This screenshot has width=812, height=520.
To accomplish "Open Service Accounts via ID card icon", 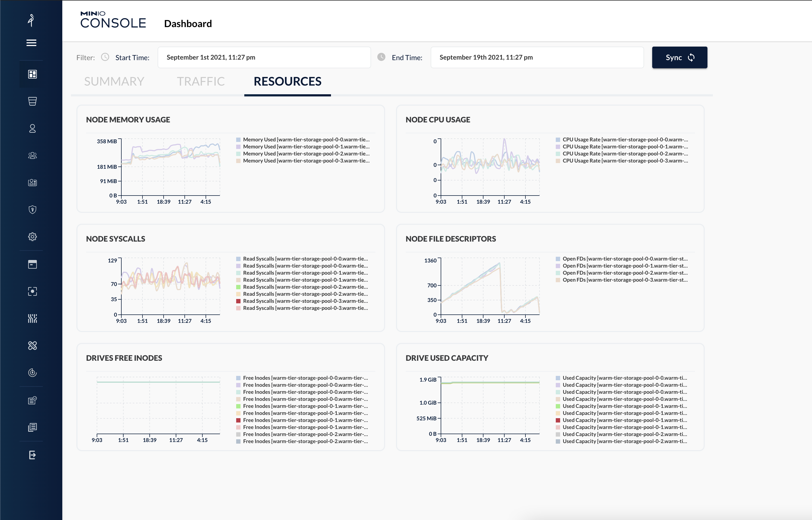I will [33, 183].
